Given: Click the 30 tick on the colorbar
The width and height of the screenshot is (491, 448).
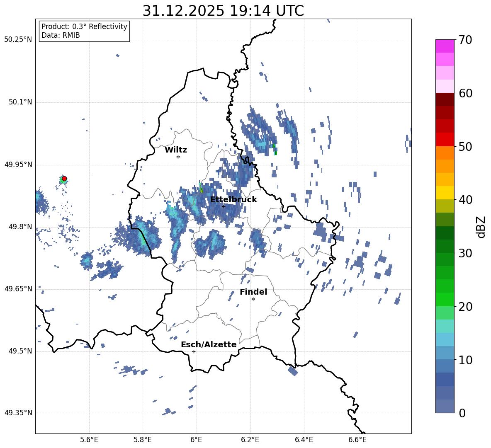Looking at the screenshot, I should point(465,253).
